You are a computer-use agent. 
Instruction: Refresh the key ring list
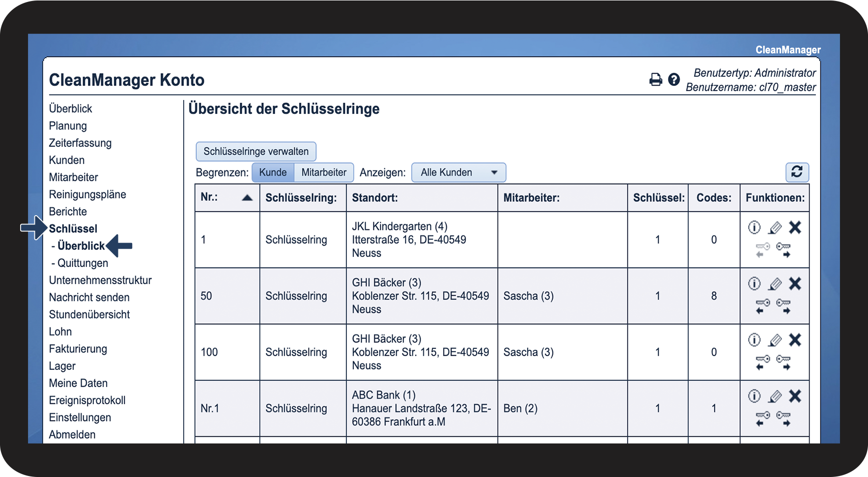point(797,172)
